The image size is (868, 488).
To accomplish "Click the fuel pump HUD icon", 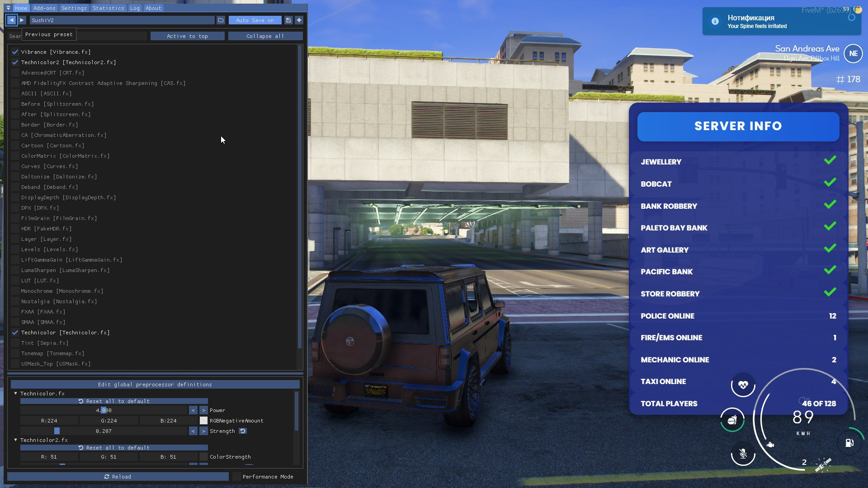I will click(849, 443).
